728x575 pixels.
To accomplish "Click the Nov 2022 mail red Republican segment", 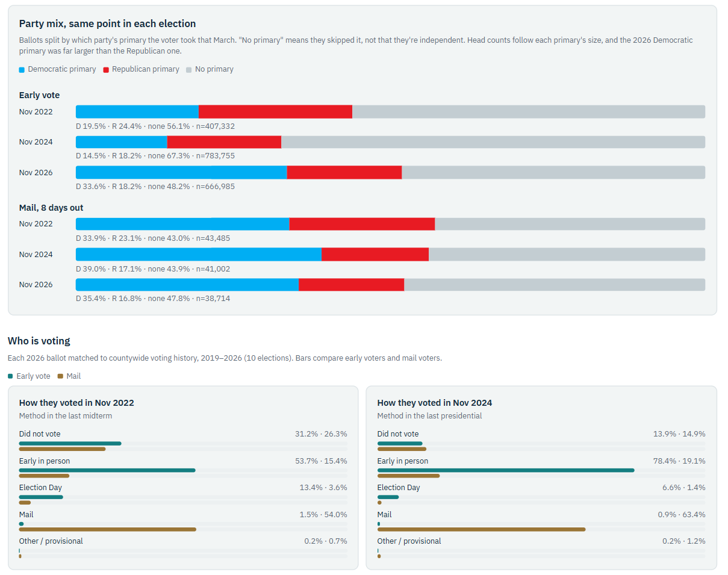I will (362, 224).
